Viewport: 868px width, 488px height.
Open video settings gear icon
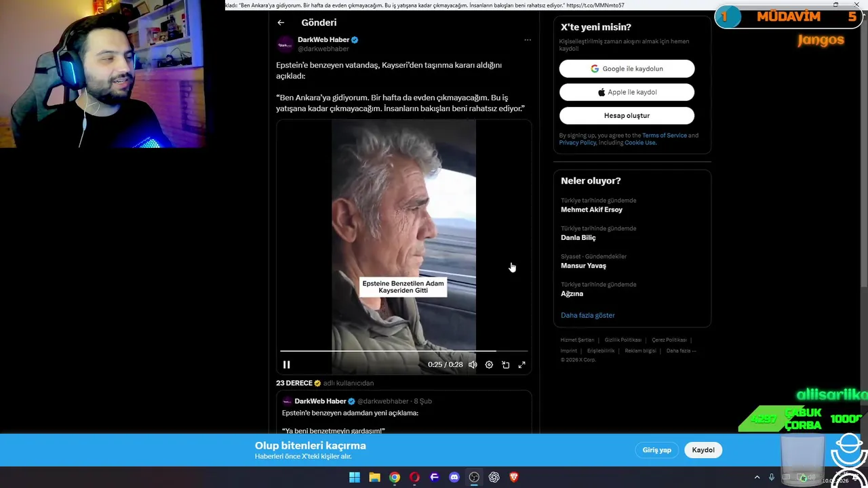point(489,365)
